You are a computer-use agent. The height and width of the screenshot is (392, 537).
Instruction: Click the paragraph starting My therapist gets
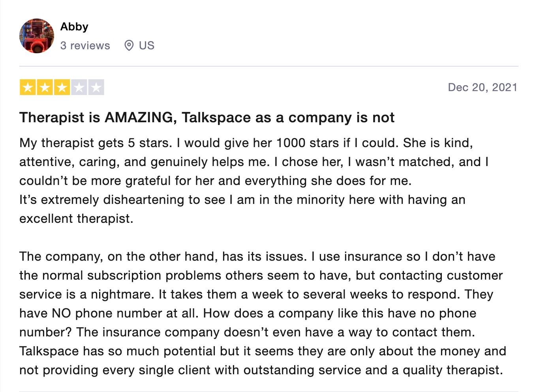click(254, 162)
